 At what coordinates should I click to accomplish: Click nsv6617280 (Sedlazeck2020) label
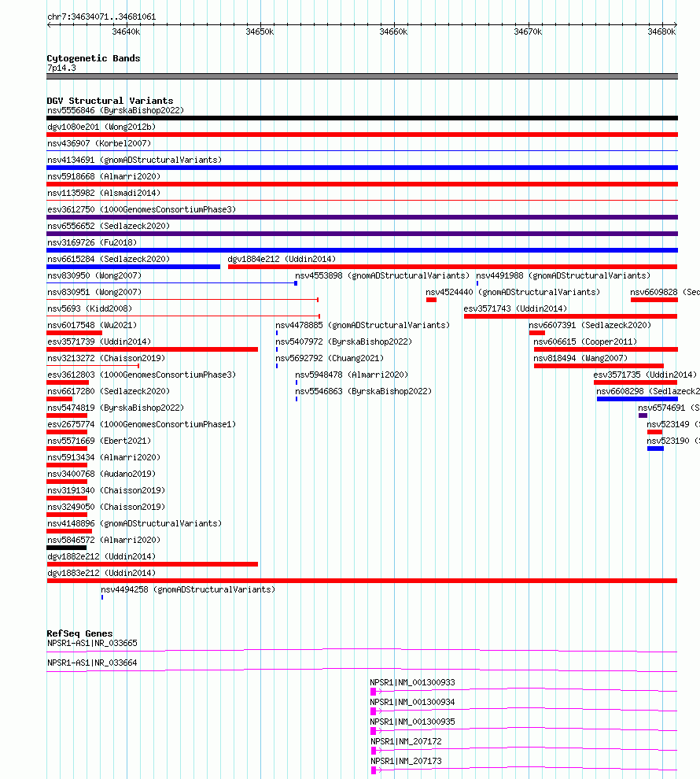pos(109,391)
